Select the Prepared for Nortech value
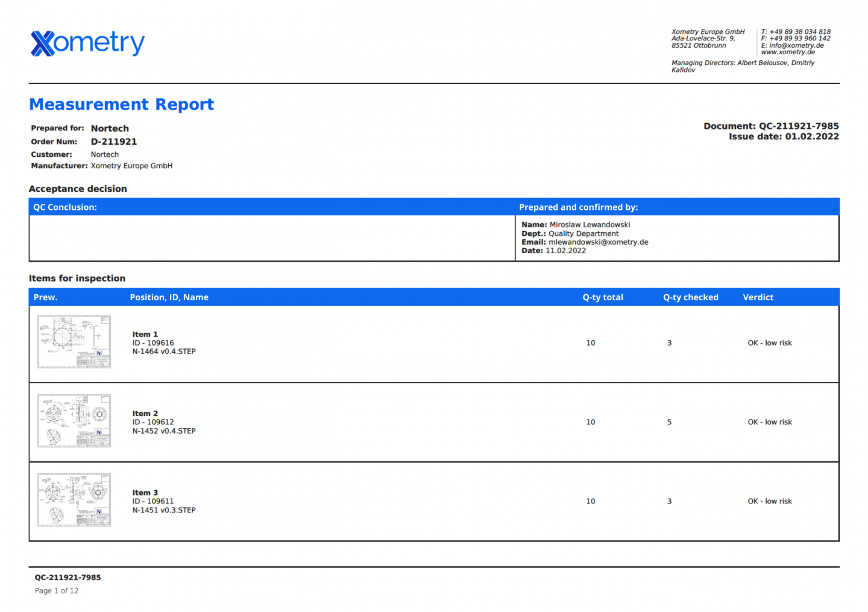This screenshot has height=612, width=868. coord(110,128)
